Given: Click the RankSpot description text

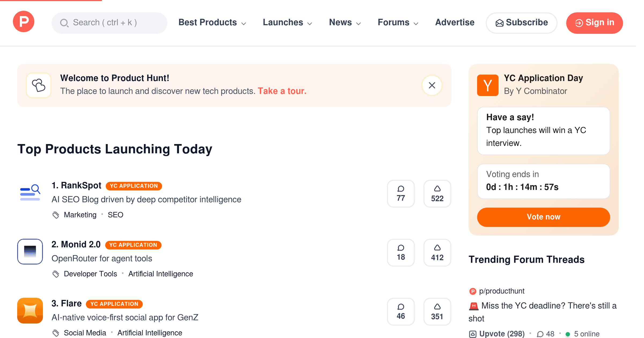Looking at the screenshot, I should [x=146, y=199].
